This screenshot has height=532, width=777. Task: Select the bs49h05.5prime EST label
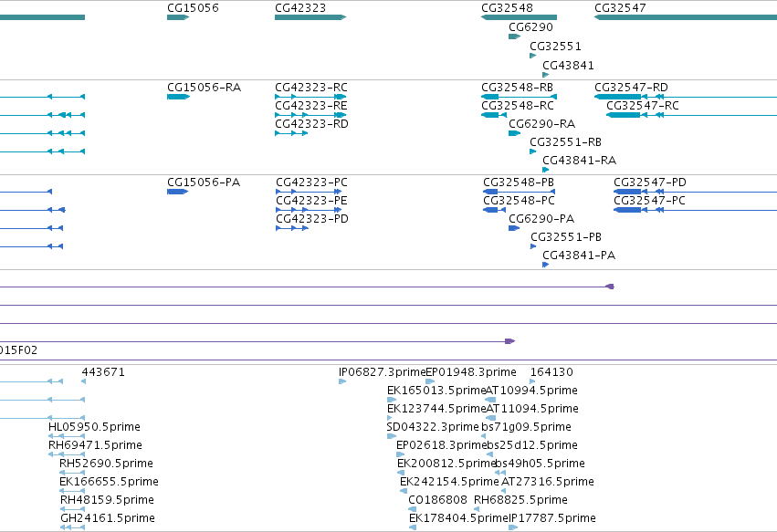(x=541, y=464)
